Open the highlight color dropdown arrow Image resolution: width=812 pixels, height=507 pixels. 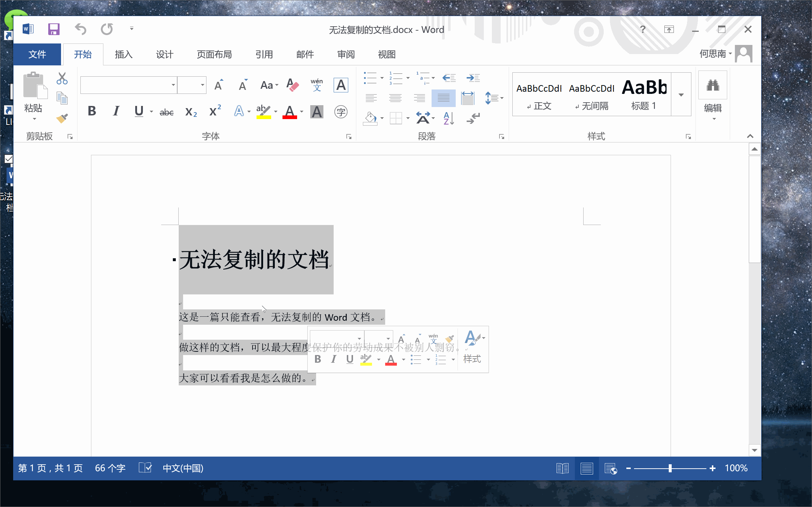(x=276, y=112)
